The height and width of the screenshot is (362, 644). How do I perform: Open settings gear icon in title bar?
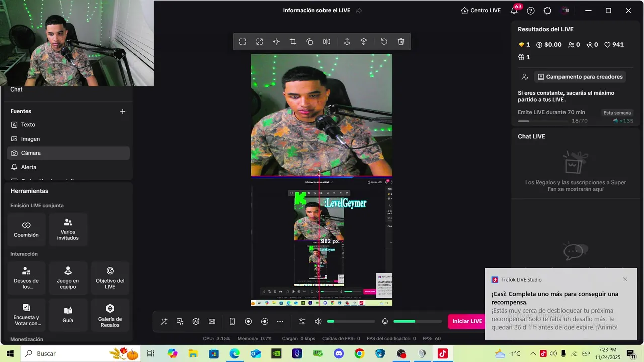(x=548, y=11)
